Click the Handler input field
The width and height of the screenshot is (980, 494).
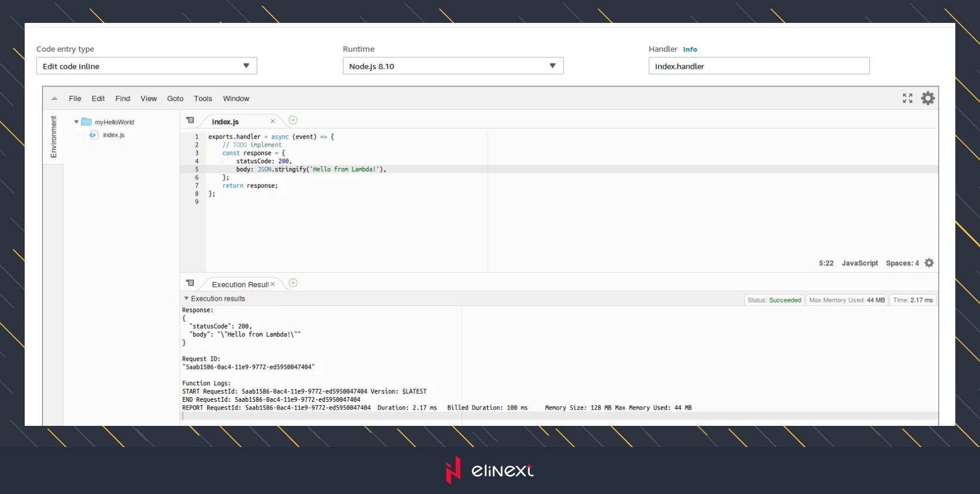point(758,66)
